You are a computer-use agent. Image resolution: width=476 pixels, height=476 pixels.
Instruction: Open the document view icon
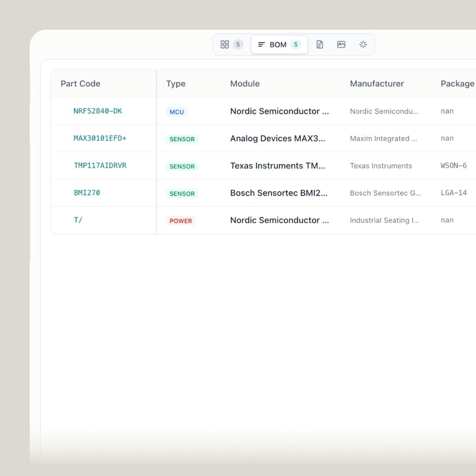[x=320, y=45]
